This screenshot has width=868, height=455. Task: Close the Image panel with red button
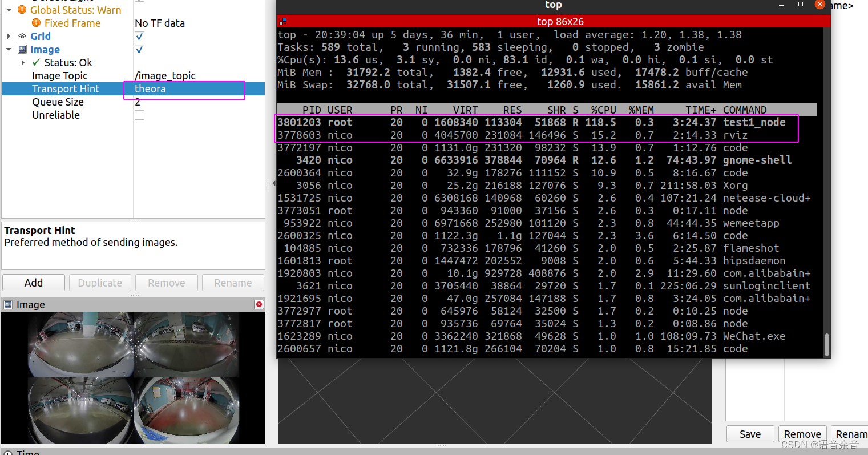click(259, 304)
